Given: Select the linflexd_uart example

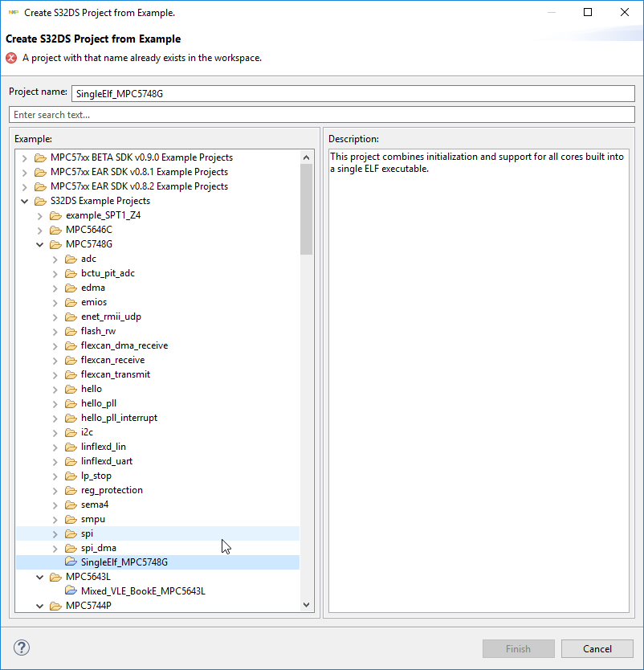Looking at the screenshot, I should coord(107,461).
